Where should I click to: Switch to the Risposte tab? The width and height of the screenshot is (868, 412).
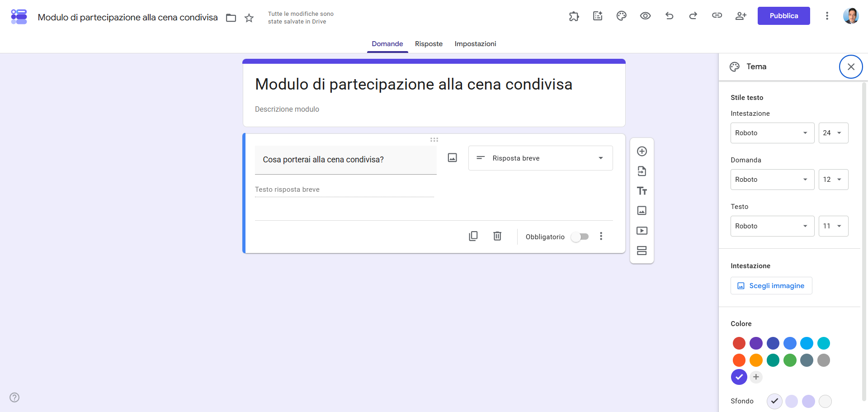coord(429,44)
